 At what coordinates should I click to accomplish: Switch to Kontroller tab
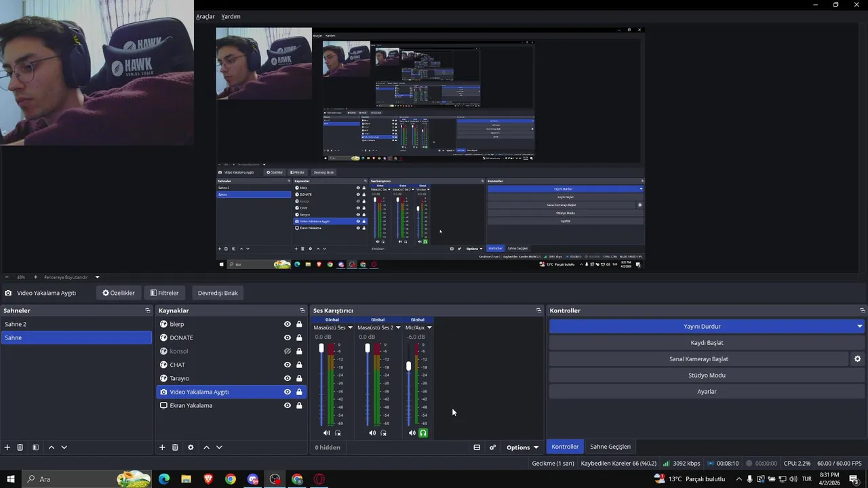tap(565, 447)
